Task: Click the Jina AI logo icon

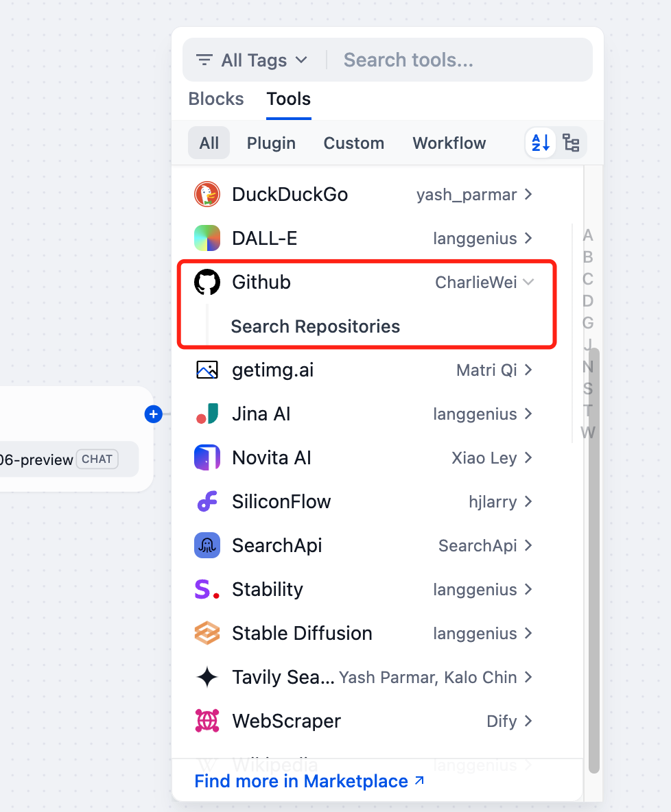Action: tap(207, 414)
